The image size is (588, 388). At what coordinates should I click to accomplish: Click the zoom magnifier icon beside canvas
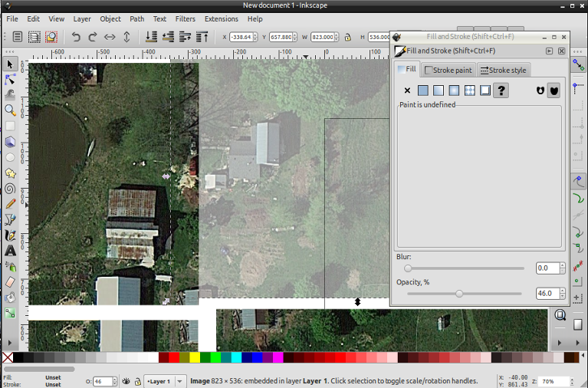(x=560, y=315)
